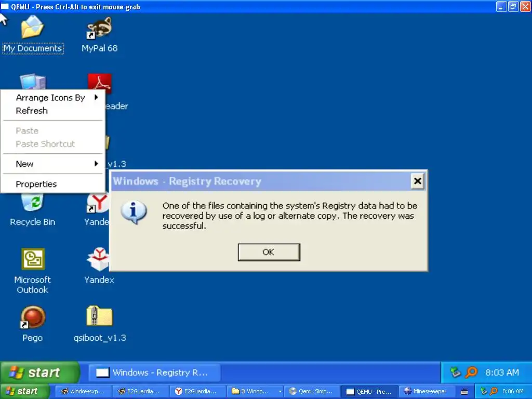
Task: Click the greyed Paste Shortcut entry
Action: click(53, 144)
